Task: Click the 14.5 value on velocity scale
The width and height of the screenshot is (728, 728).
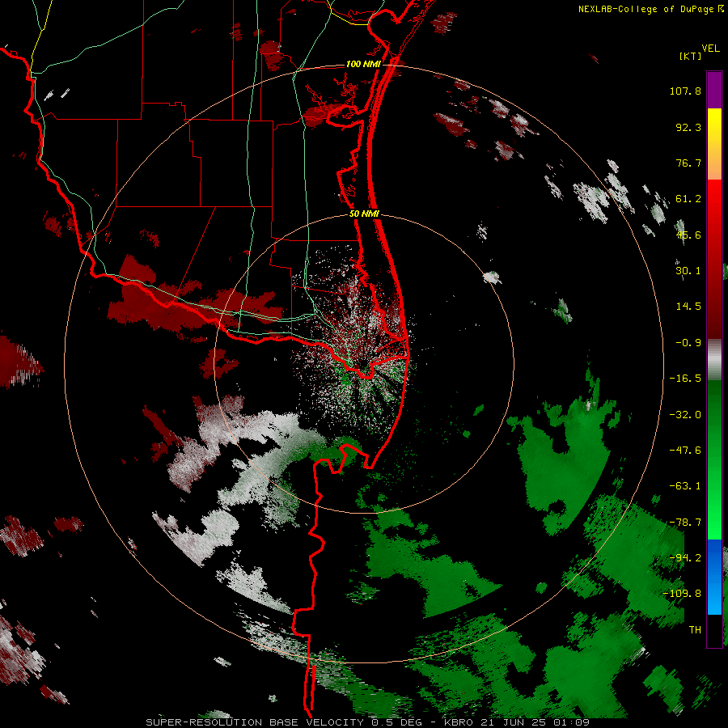Action: pos(688,307)
